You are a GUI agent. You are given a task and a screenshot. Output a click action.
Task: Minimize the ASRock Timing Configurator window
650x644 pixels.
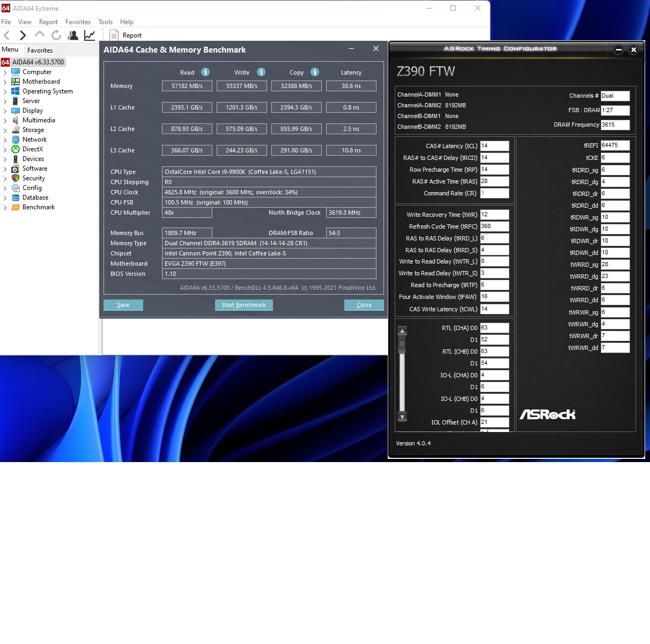click(618, 49)
